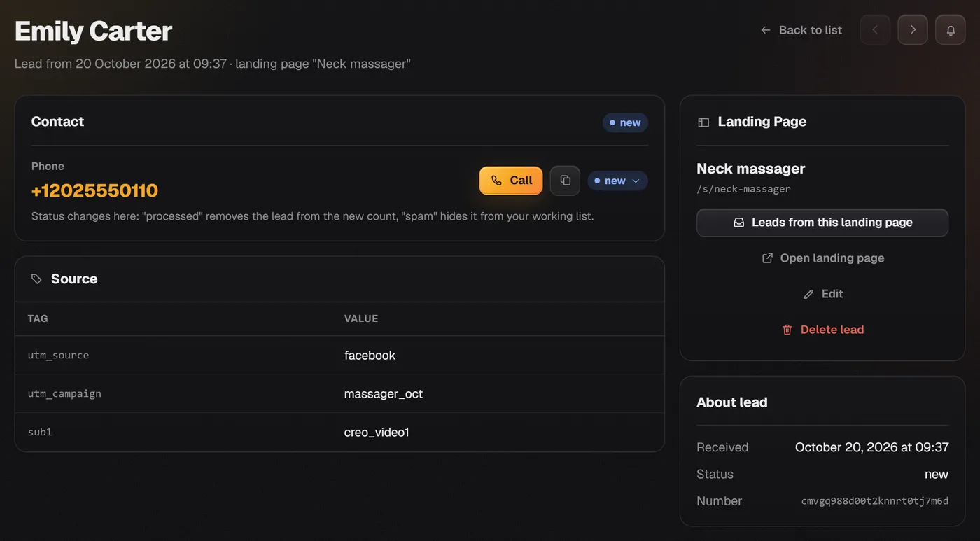
Task: Click the phone number +12025550110
Action: pyautogui.click(x=94, y=190)
